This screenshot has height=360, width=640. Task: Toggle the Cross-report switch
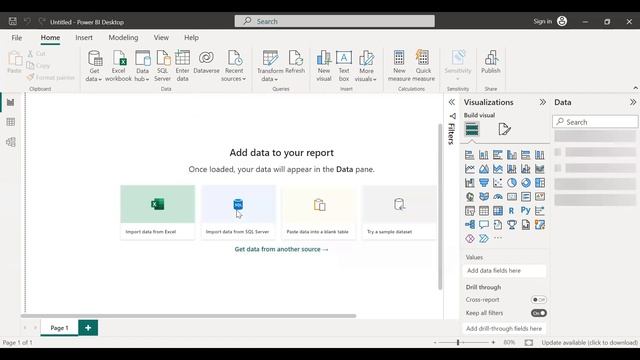tap(539, 300)
